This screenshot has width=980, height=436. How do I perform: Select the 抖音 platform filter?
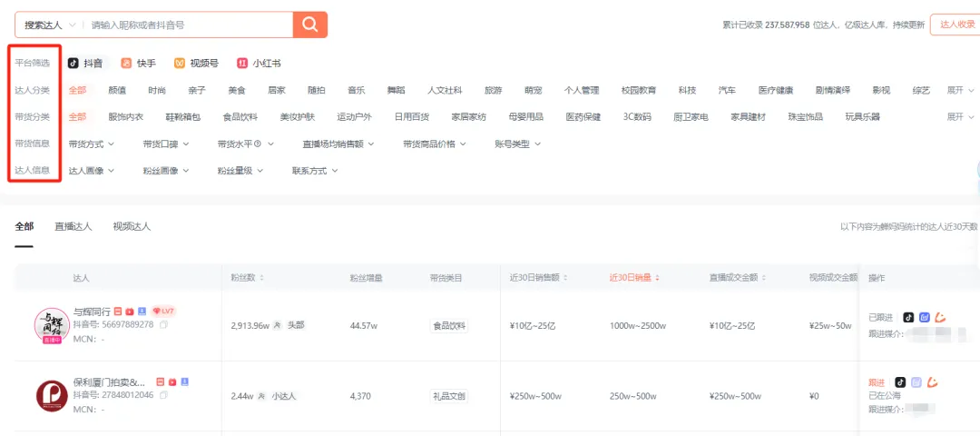(x=85, y=64)
